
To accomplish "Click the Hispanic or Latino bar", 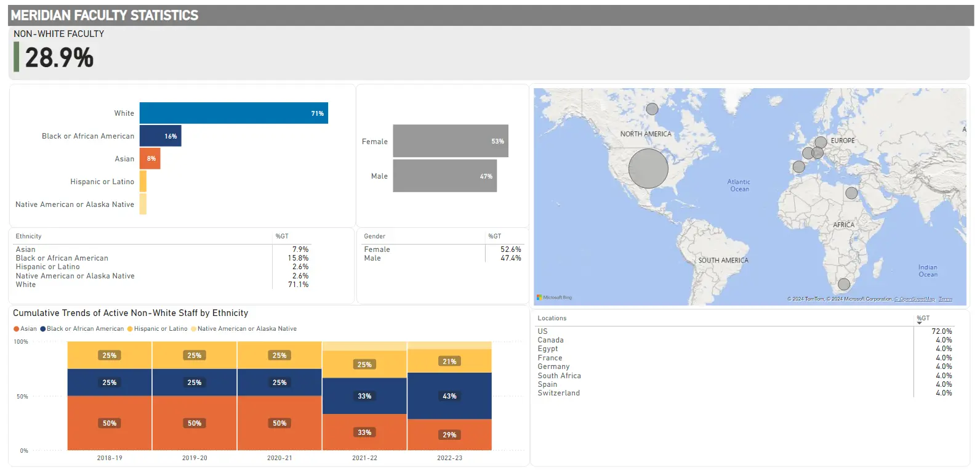I will pos(143,182).
